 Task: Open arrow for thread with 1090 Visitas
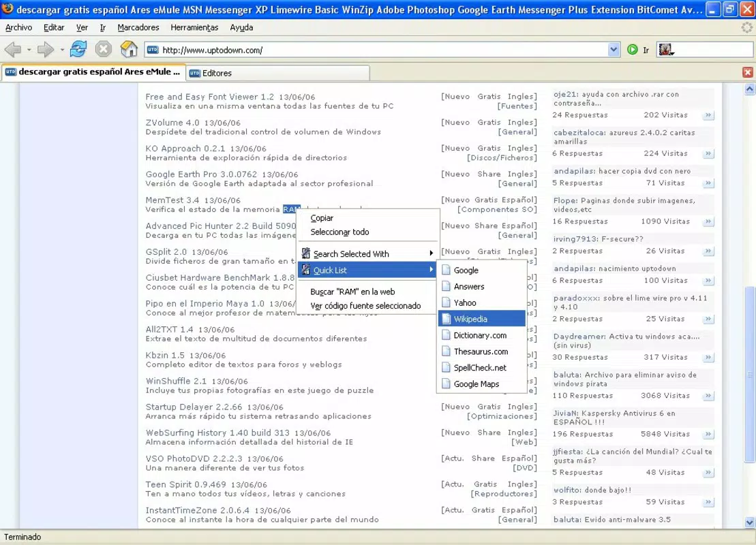click(x=708, y=221)
